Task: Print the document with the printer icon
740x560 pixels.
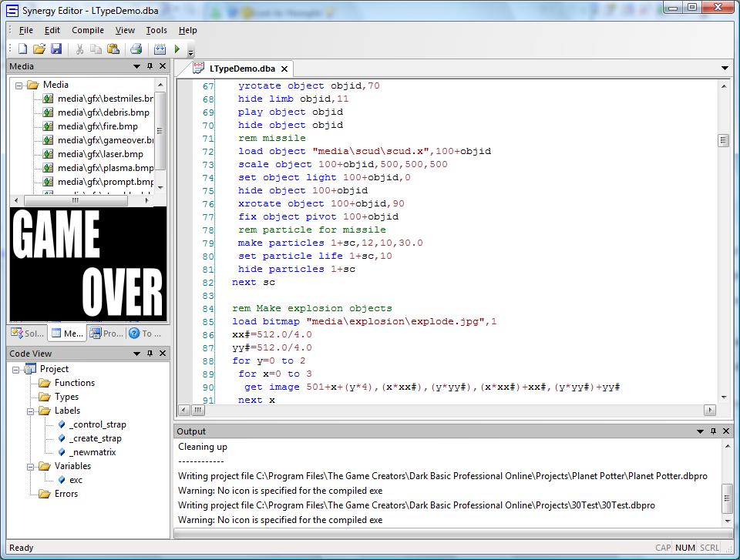Action: (x=136, y=49)
